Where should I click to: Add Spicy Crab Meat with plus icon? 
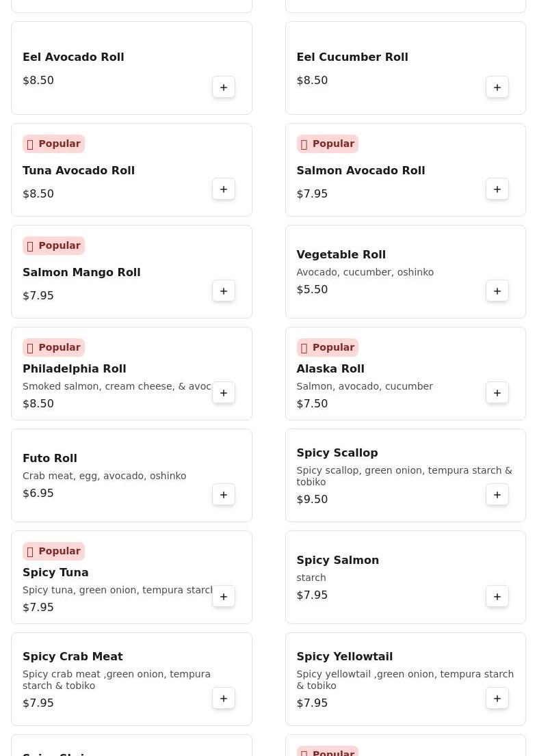click(x=224, y=698)
